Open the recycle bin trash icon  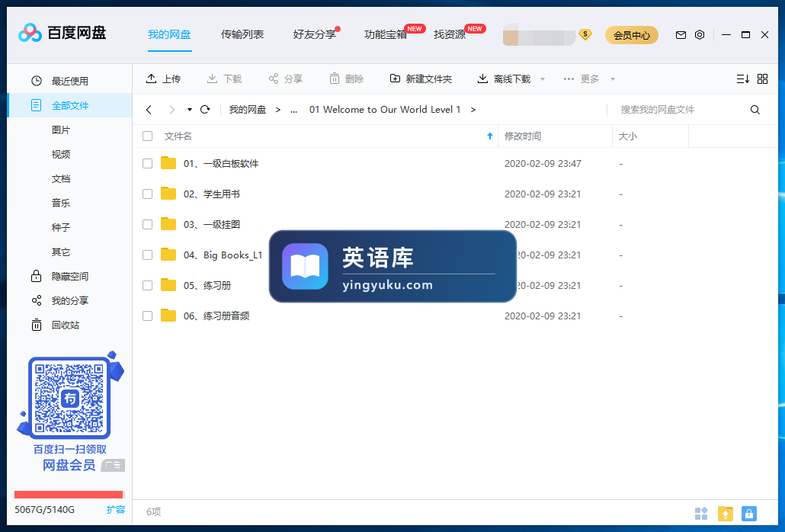pos(37,325)
